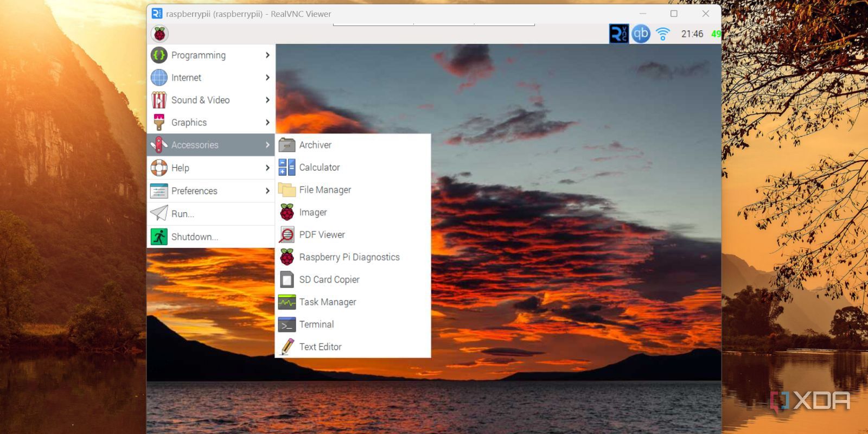Click the Internet globe icon
The width and height of the screenshot is (868, 434).
159,78
